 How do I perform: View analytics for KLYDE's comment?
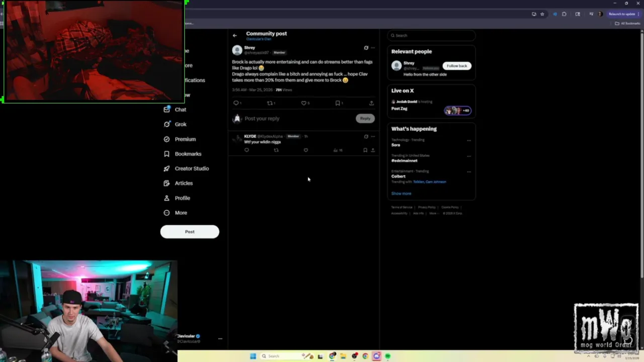337,150
